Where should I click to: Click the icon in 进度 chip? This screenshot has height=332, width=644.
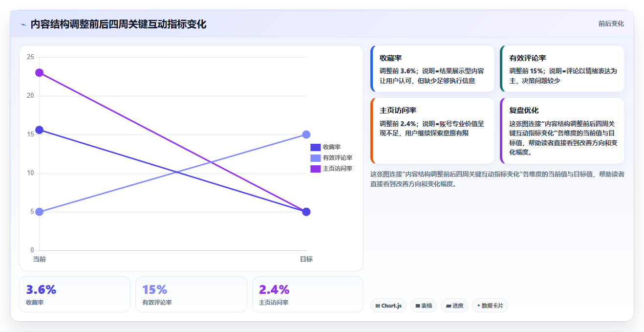point(448,306)
